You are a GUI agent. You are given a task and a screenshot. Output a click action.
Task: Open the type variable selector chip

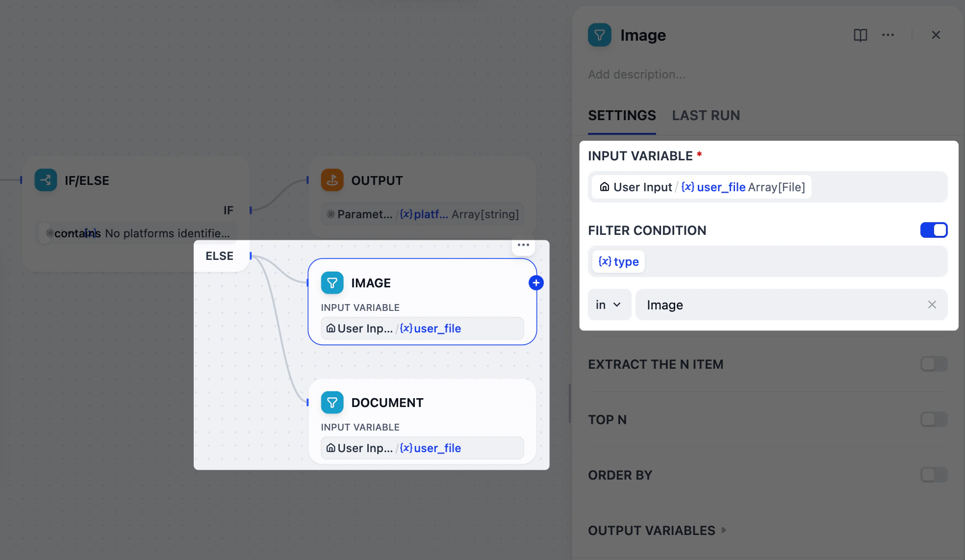tap(618, 261)
